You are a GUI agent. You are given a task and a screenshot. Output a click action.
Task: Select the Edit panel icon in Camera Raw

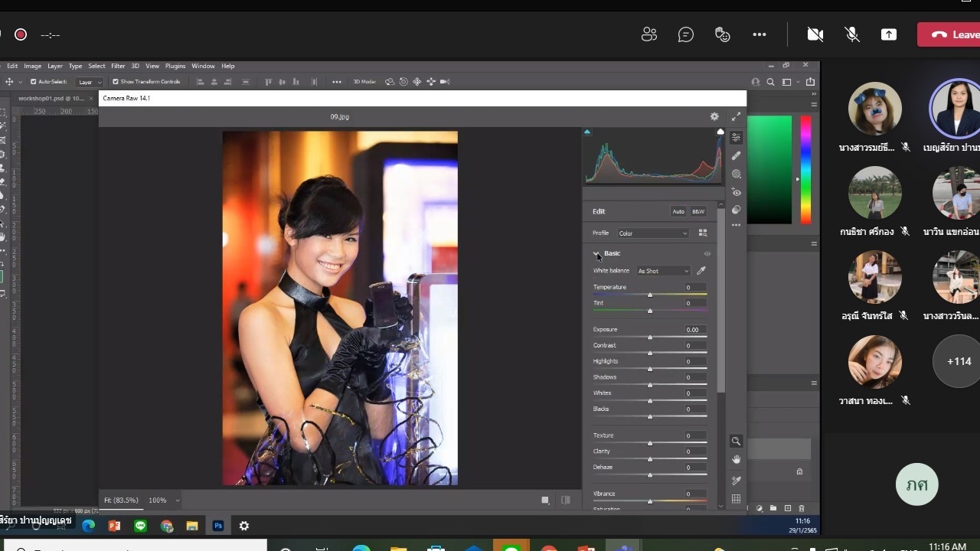pyautogui.click(x=736, y=138)
